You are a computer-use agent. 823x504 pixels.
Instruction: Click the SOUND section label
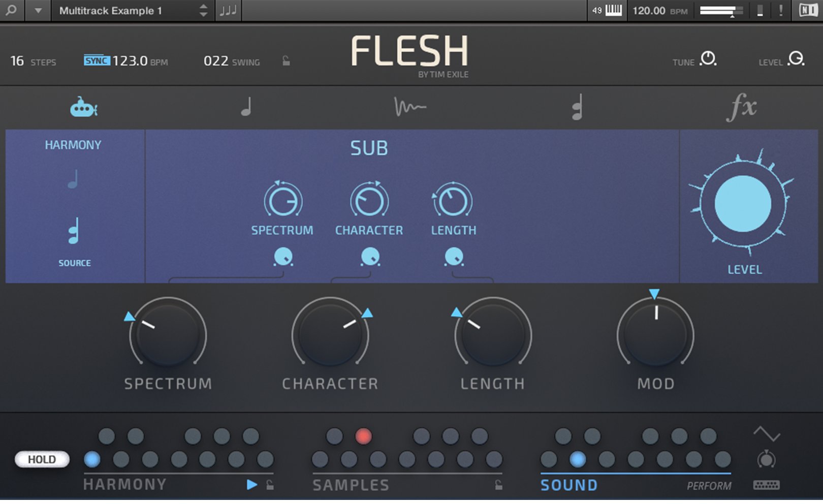[x=569, y=485]
